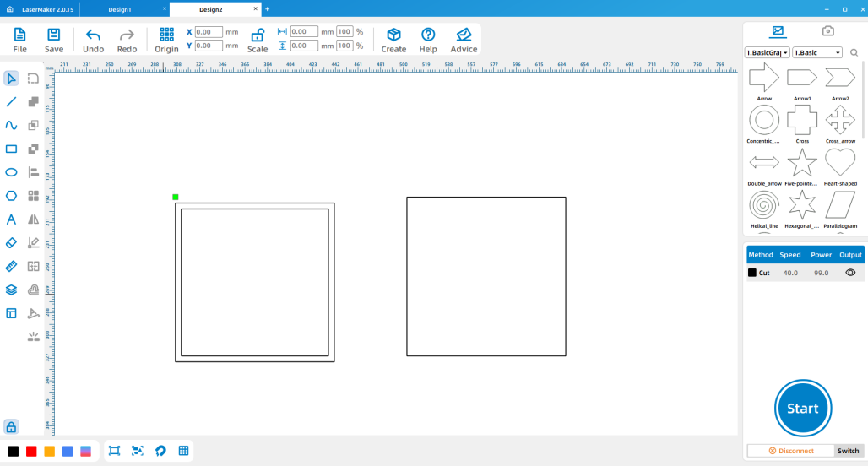868x466 pixels.
Task: Click the frame-fit rectangle icon in the bottom bar
Action: point(115,451)
